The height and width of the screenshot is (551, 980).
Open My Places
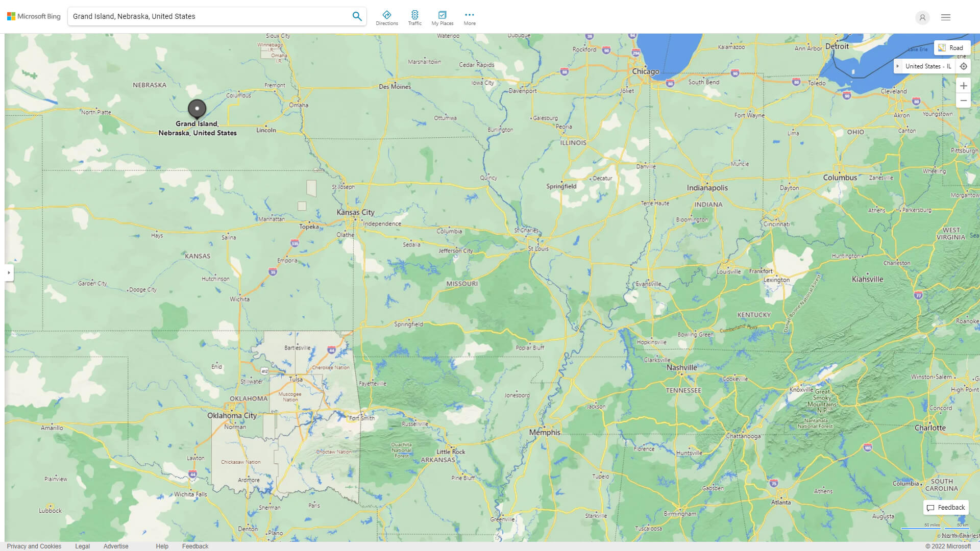pyautogui.click(x=442, y=16)
